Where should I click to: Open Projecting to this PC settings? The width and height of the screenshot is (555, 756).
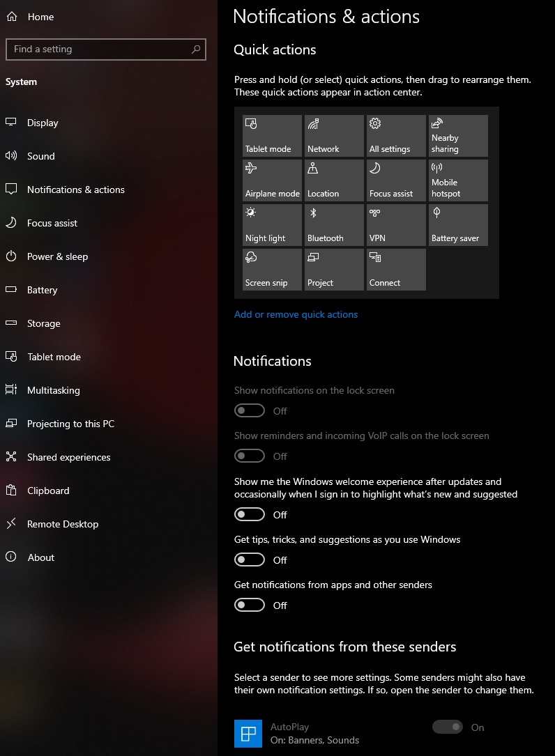tap(109, 424)
